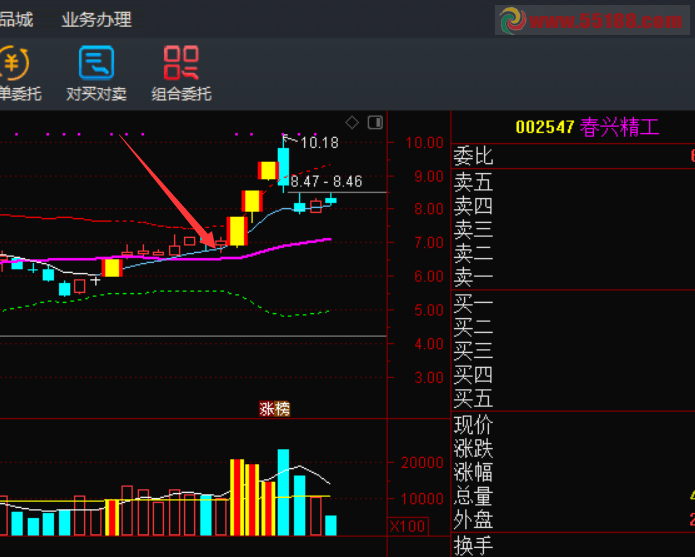The height and width of the screenshot is (558, 695).
Task: Click the tallest cyan candlestick near 10.18
Action: (284, 165)
